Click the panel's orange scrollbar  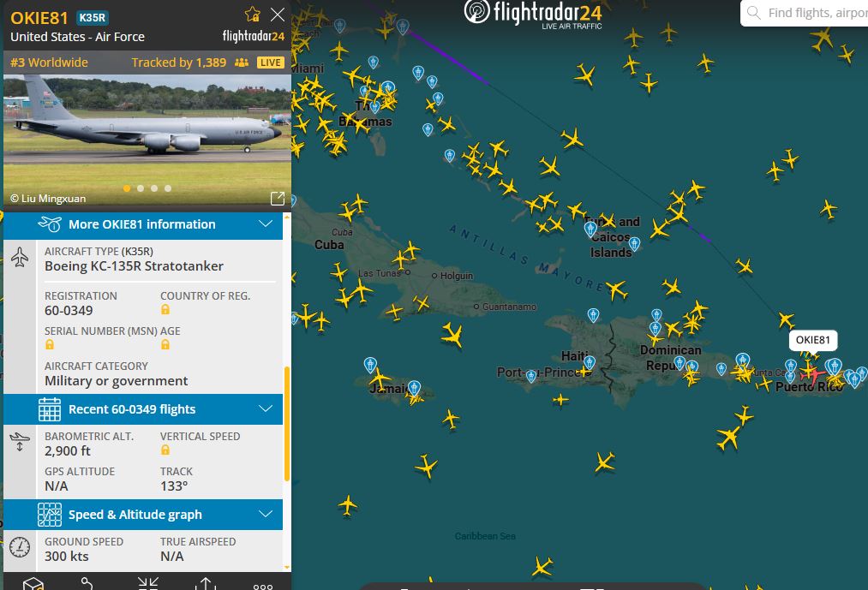(287, 423)
